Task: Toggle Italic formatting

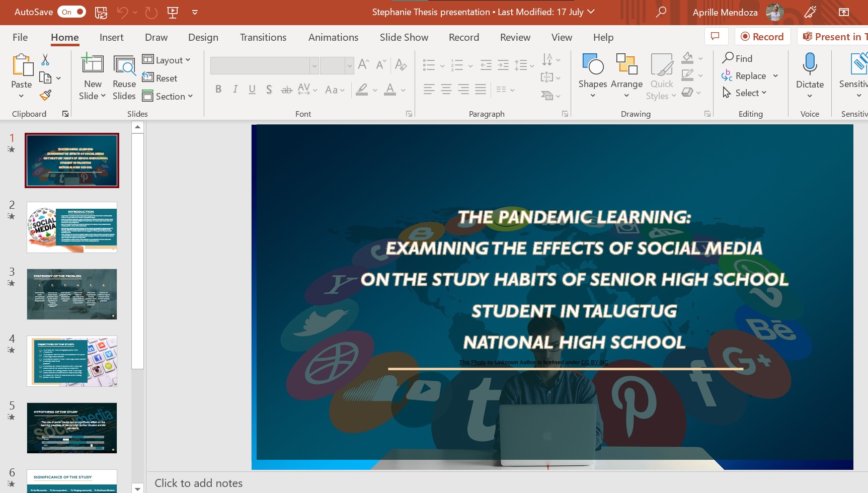Action: point(235,90)
